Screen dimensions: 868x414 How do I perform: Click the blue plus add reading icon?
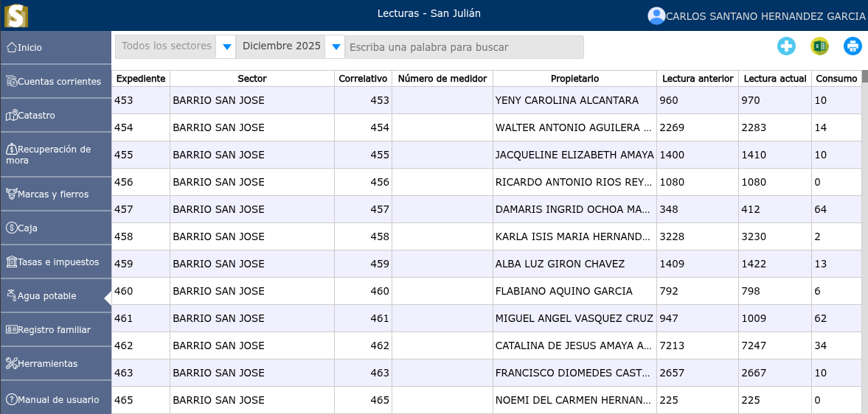coord(786,46)
